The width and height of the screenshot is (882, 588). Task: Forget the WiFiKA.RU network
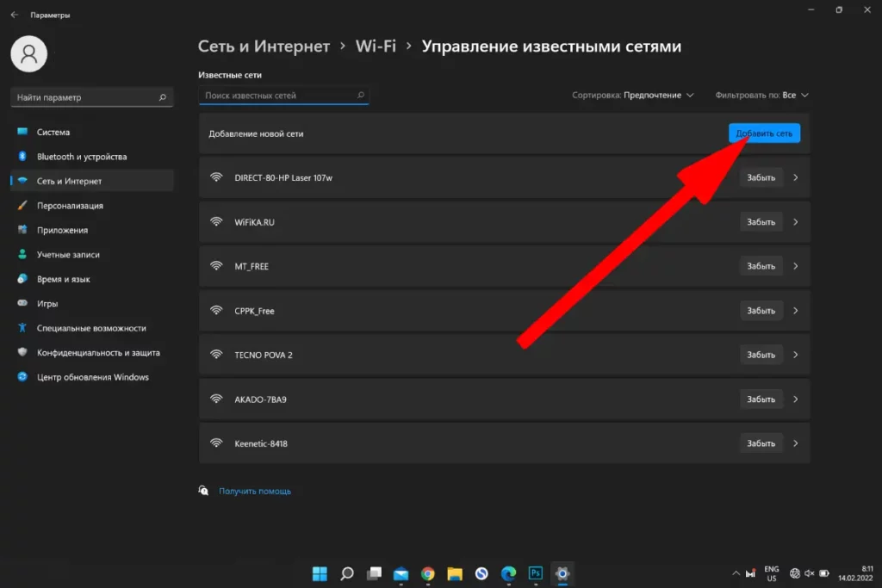coord(761,222)
